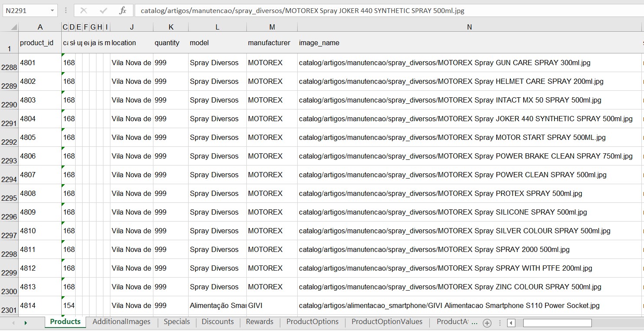Screen dimensions: 644x331
Task: Add a new sheet with plus button
Action: (x=487, y=323)
